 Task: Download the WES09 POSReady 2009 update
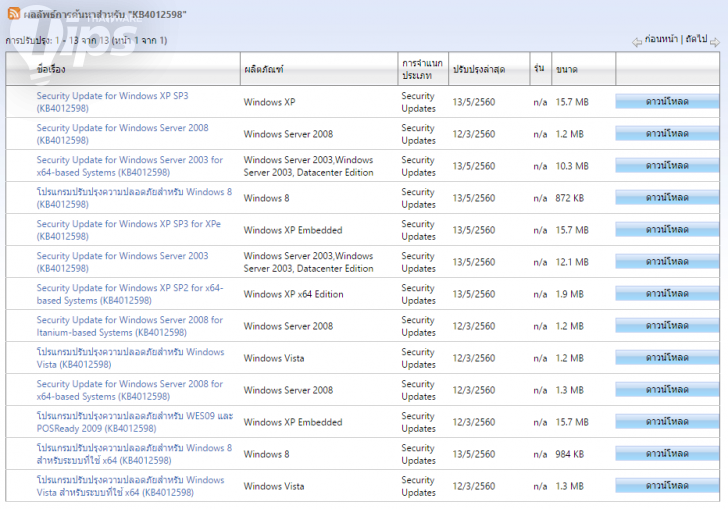(x=667, y=422)
